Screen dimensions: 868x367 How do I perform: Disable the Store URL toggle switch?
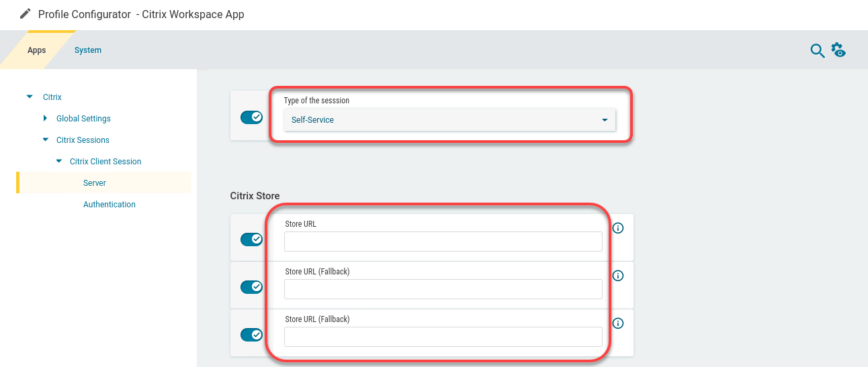(251, 240)
